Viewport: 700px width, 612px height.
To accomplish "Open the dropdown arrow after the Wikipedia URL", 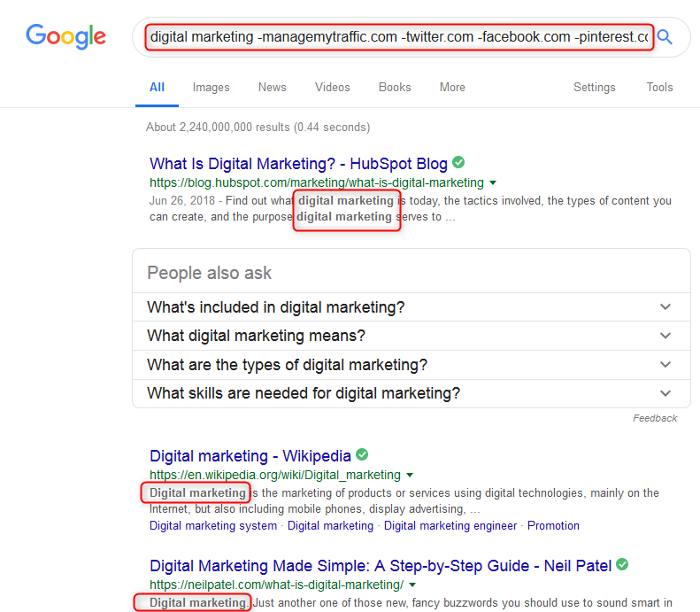I will (x=410, y=475).
